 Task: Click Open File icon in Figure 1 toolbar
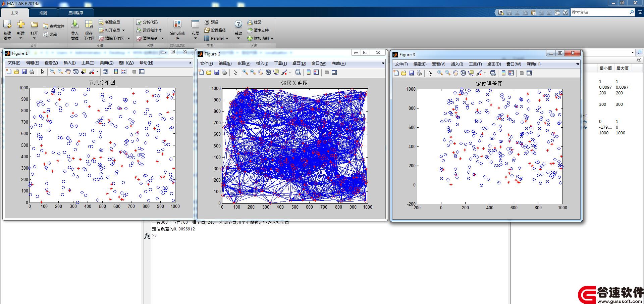click(16, 72)
